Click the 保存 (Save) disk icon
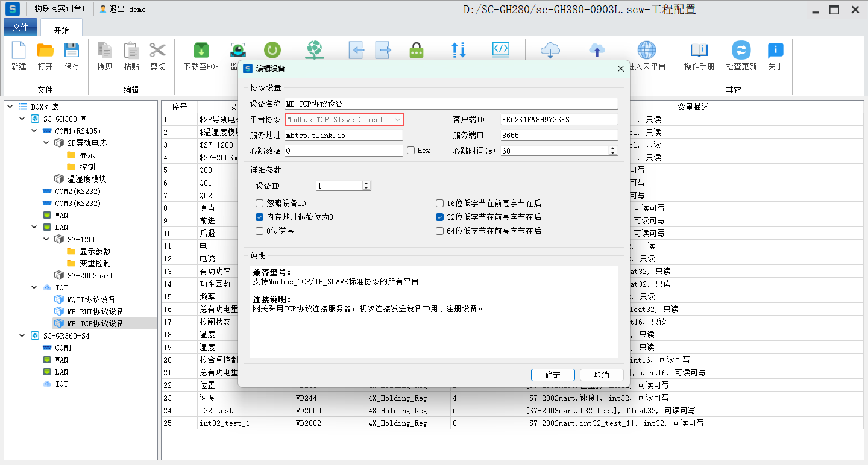The image size is (868, 465). click(72, 51)
